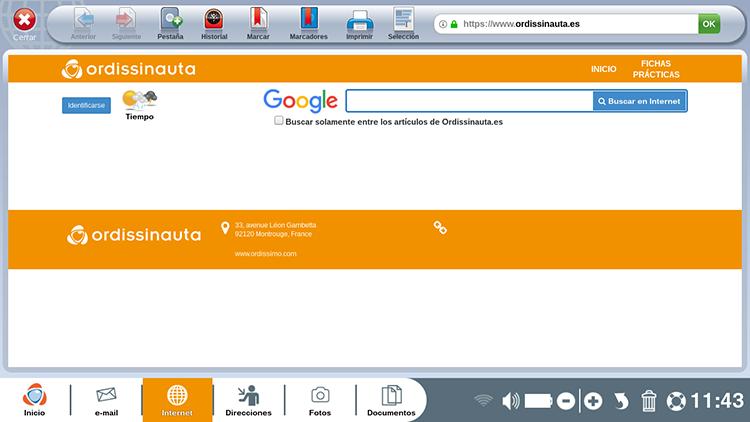Click the red Cerrar close icon

[24, 21]
